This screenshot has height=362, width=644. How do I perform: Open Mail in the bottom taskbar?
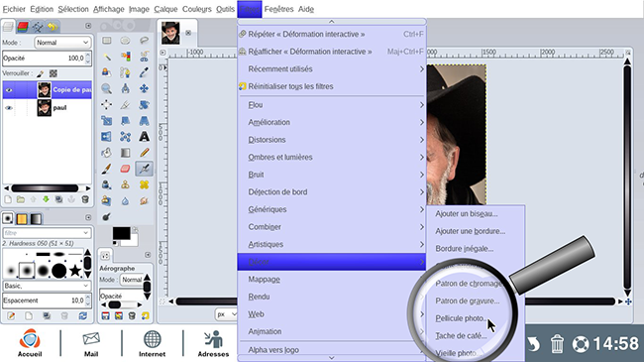click(91, 344)
